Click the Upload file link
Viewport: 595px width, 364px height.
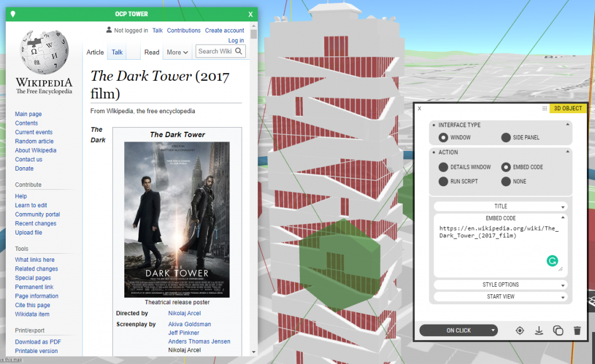pyautogui.click(x=28, y=232)
